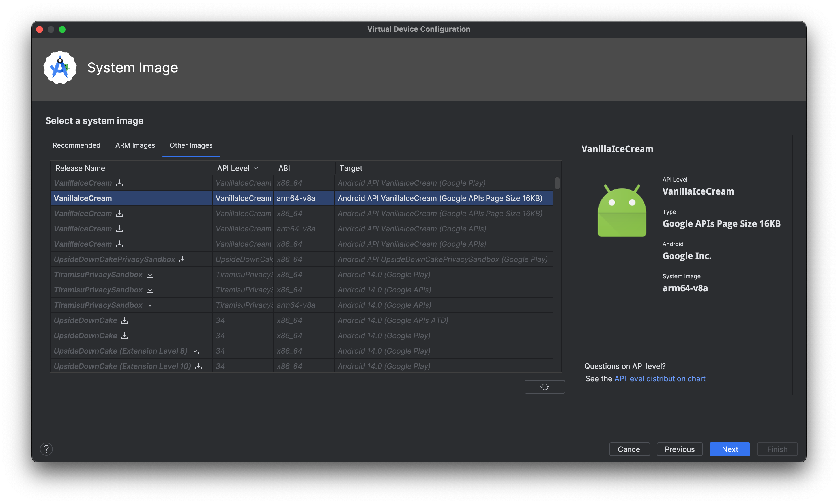Image resolution: width=838 pixels, height=504 pixels.
Task: Switch to the ARM Images tab
Action: (135, 145)
